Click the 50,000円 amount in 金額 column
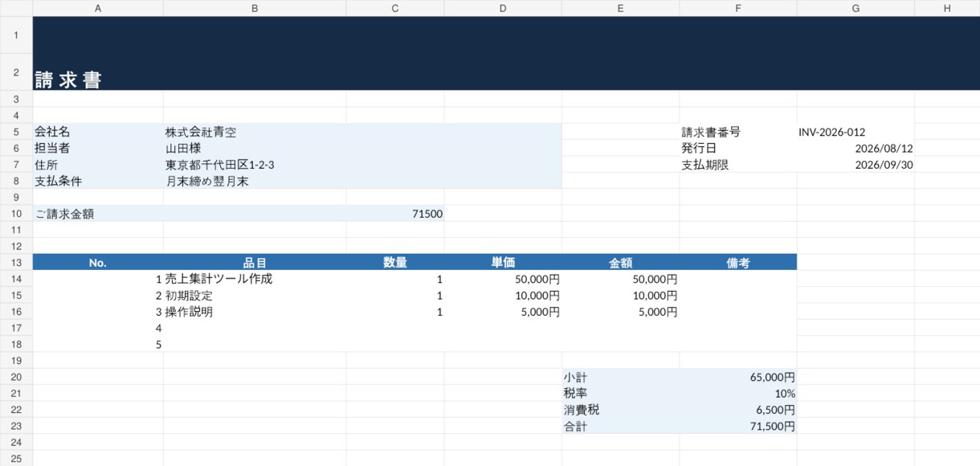 click(620, 279)
